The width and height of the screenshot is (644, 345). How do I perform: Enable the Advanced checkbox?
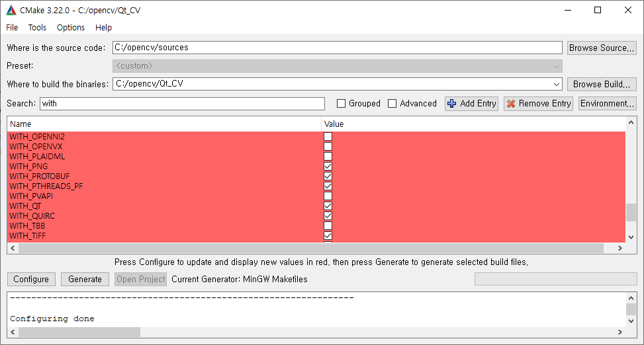click(x=392, y=103)
